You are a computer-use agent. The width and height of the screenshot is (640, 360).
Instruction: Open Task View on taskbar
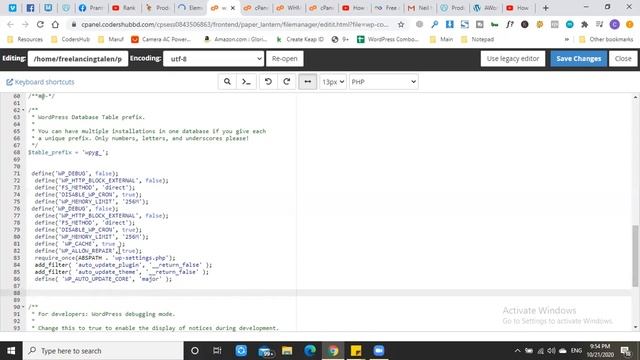[217, 351]
